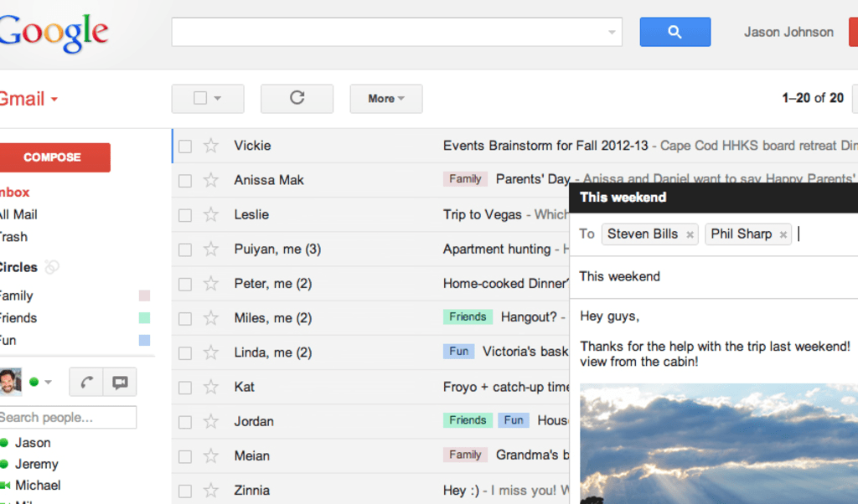Viewport: 858px width, 504px height.
Task: Click the green Friends label color swatch
Action: [144, 318]
